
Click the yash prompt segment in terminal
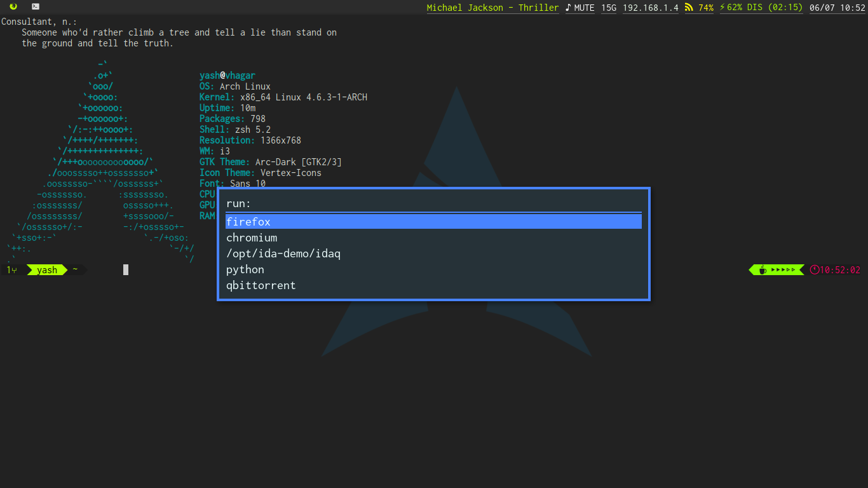click(47, 270)
